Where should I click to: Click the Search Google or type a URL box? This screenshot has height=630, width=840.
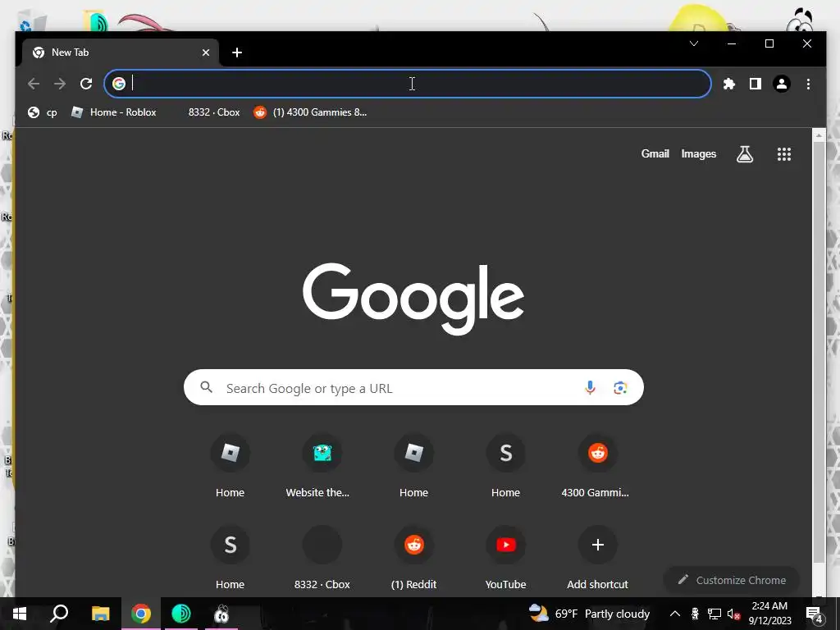[413, 387]
